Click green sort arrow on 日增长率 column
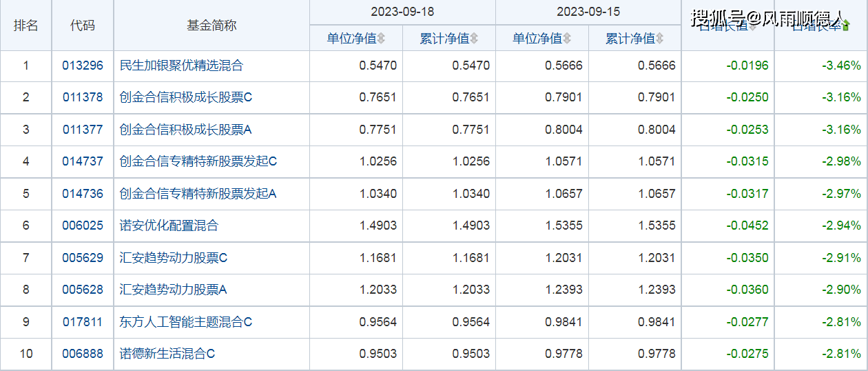This screenshot has width=868, height=371. pyautogui.click(x=846, y=26)
